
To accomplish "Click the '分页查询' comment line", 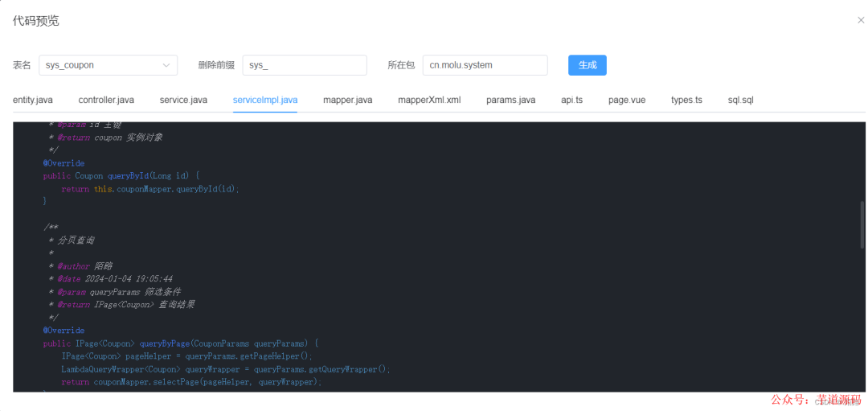I will point(72,240).
